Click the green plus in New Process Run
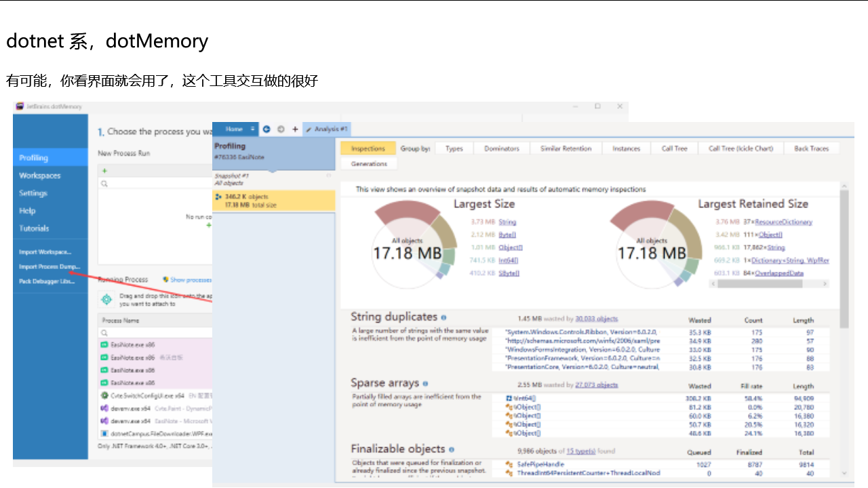The width and height of the screenshot is (868, 488). pos(104,171)
